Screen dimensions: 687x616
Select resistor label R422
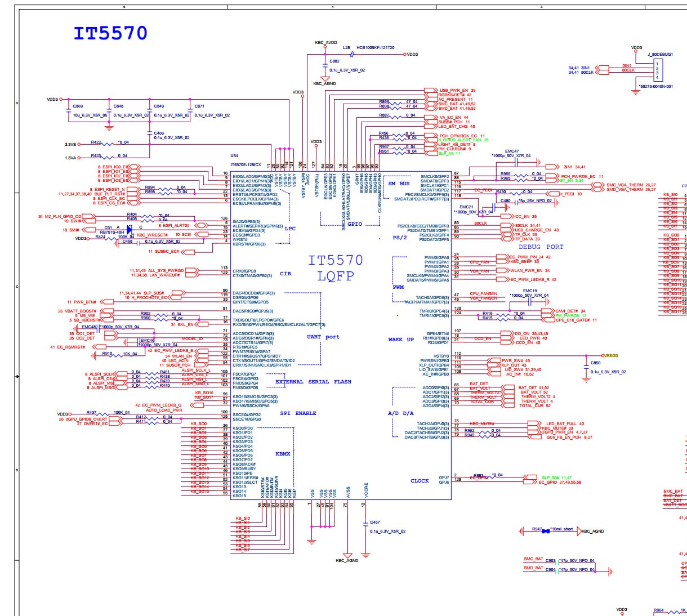point(96,142)
